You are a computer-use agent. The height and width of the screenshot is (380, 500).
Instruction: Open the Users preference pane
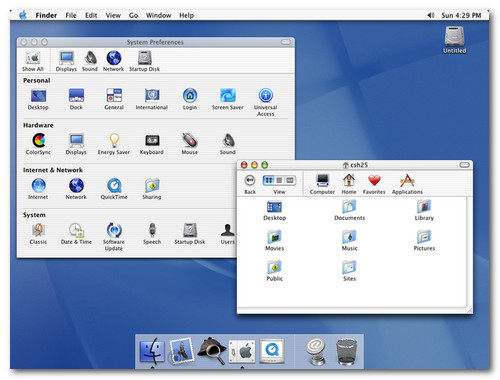[228, 233]
